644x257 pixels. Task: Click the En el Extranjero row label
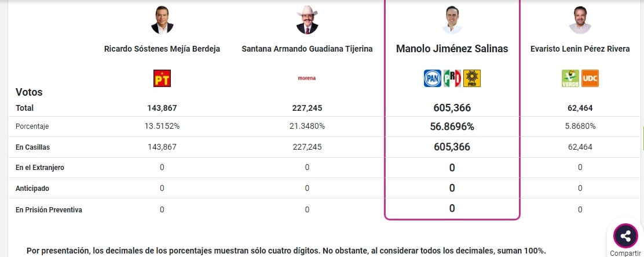pos(40,168)
